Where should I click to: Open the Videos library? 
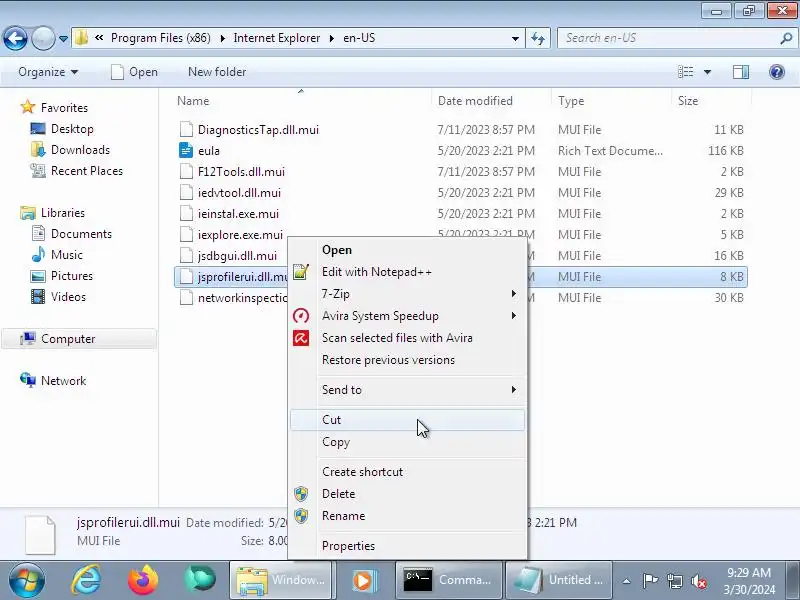[68, 297]
